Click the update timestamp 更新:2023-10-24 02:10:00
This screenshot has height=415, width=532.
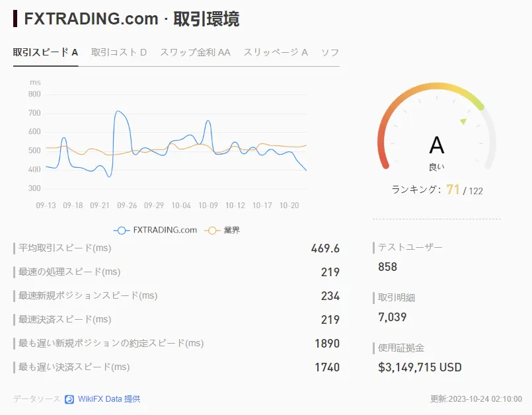click(x=476, y=399)
